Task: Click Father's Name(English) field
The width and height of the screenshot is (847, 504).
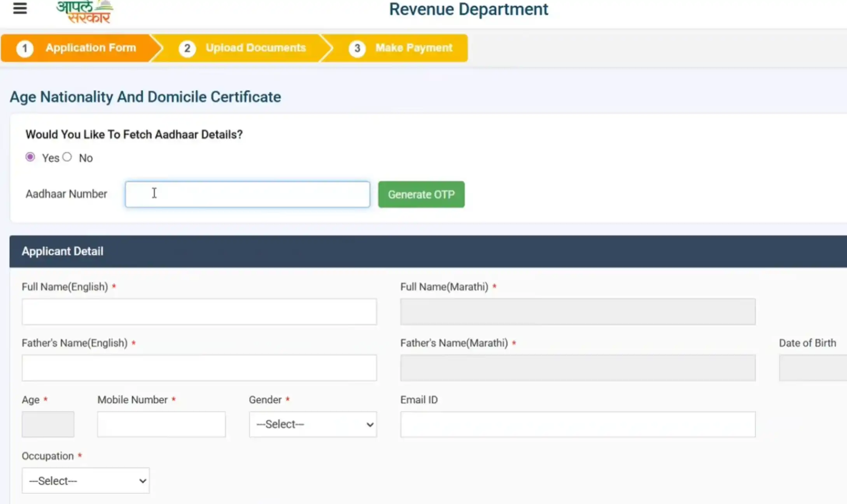Action: pyautogui.click(x=199, y=367)
